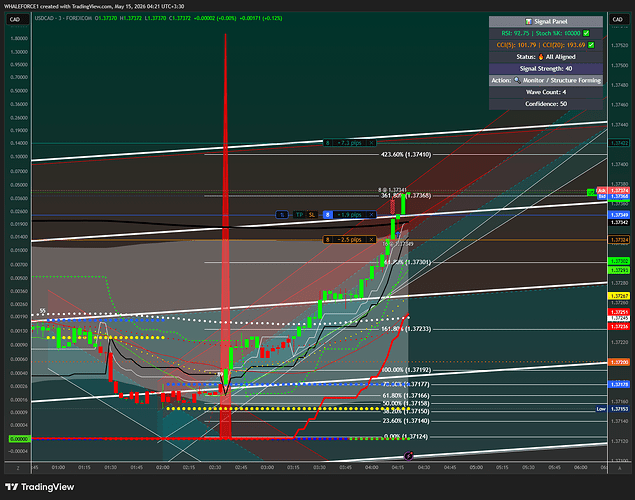
Task: Click the Z button at bottom-left corner
Action: coord(18,468)
